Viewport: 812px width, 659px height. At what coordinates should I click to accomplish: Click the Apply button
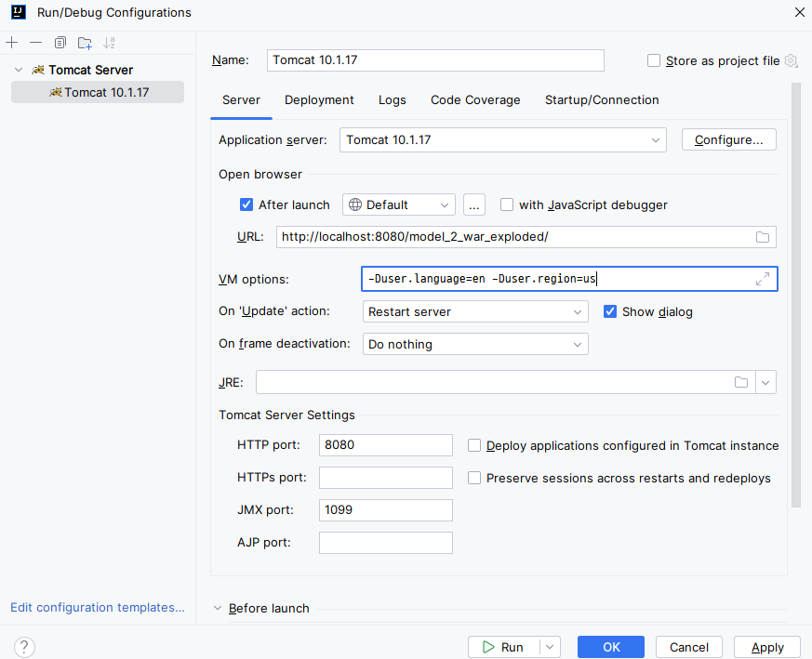coord(767,647)
